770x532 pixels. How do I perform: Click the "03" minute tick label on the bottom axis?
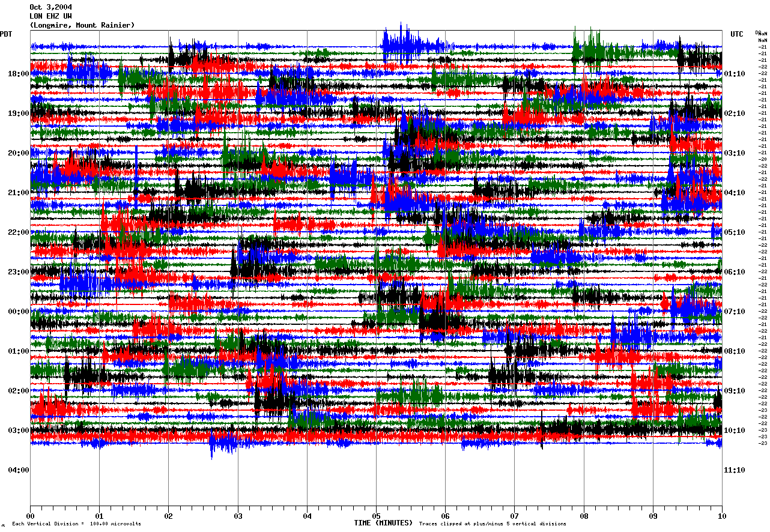click(238, 515)
